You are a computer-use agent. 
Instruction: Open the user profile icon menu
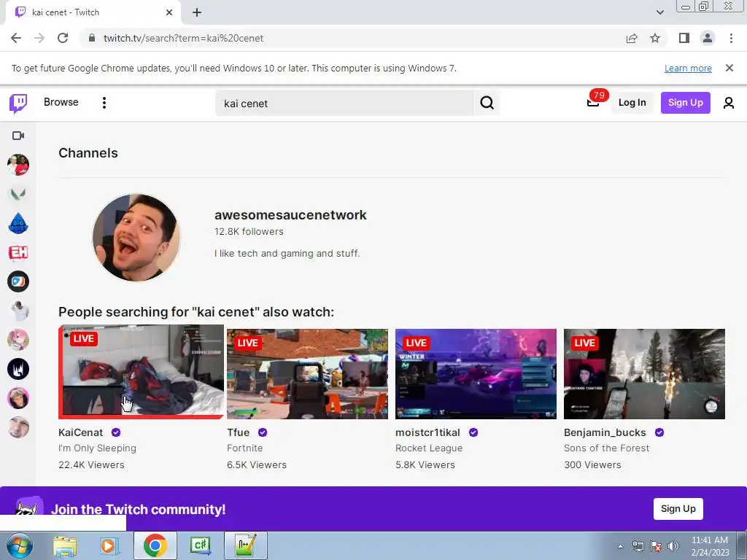point(729,103)
